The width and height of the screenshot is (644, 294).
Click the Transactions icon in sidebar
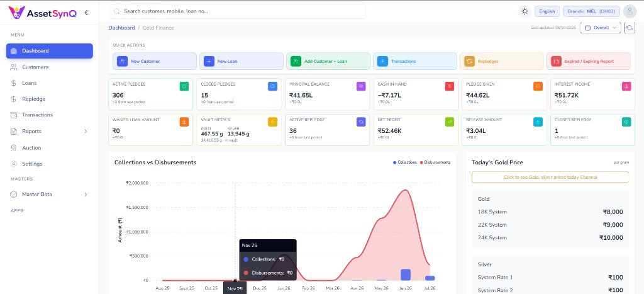coord(14,115)
